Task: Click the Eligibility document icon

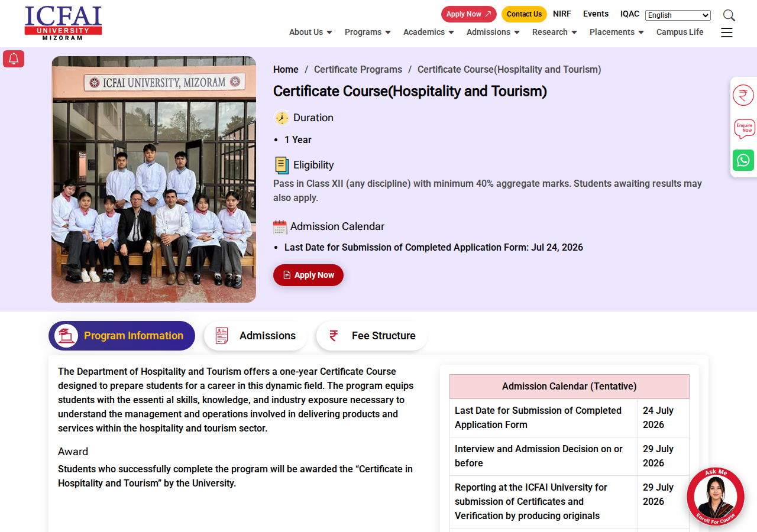Action: click(282, 165)
